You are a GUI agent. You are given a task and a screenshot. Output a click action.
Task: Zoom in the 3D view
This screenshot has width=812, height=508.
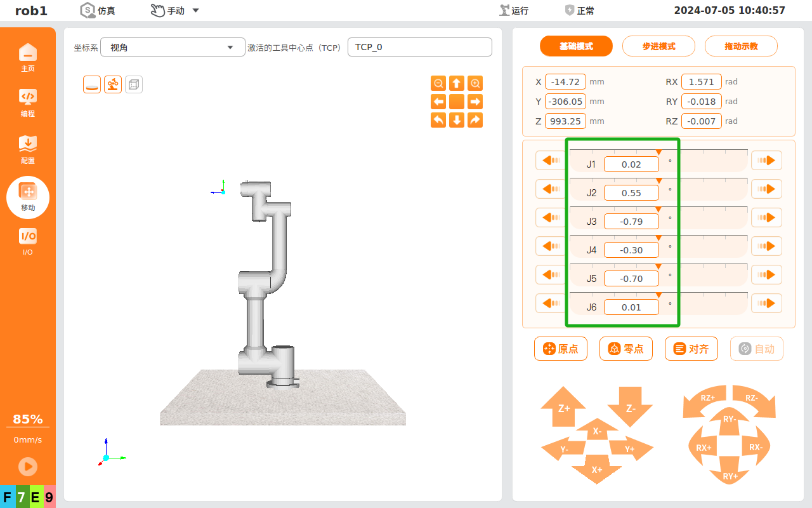click(475, 83)
